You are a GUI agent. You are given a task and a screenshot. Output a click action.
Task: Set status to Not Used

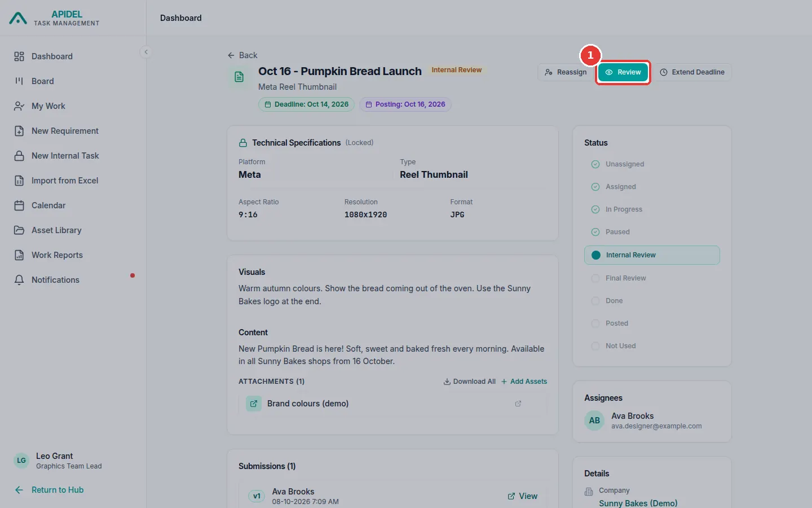point(652,346)
